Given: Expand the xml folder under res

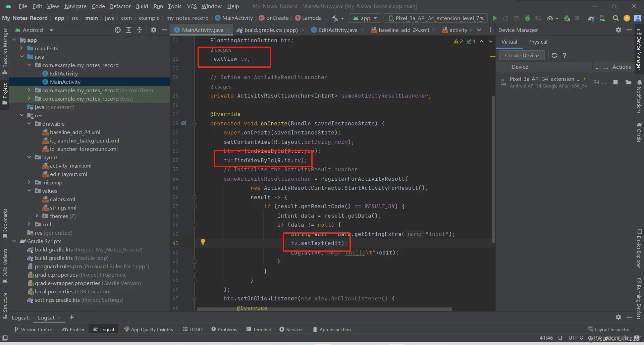Looking at the screenshot, I should coord(29,224).
